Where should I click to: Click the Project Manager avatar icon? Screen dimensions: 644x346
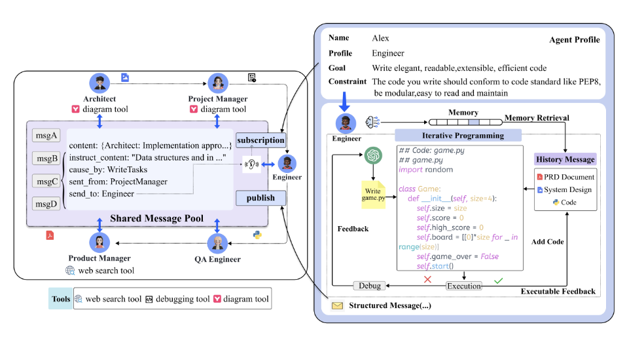tap(218, 83)
